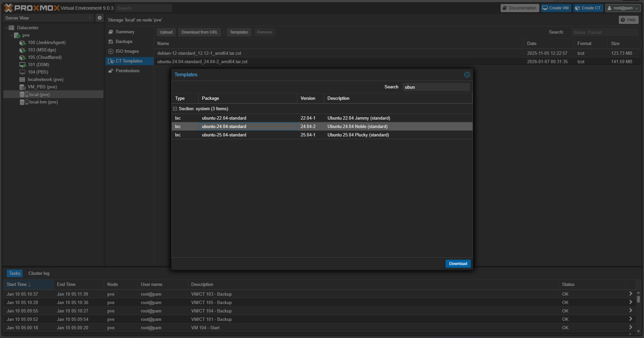The width and height of the screenshot is (644, 338).
Task: Sort templates by Version column
Action: (x=310, y=98)
